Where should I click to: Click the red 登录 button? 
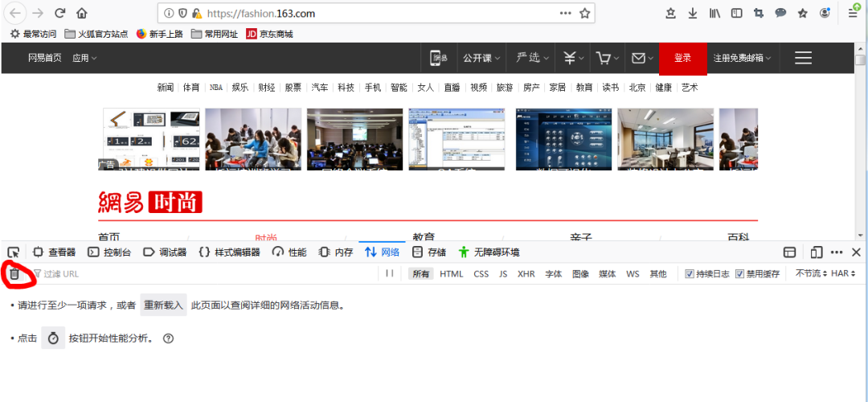click(x=682, y=58)
